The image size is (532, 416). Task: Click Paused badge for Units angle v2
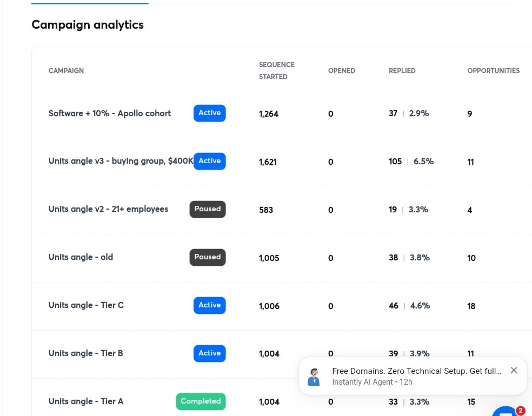pyautogui.click(x=207, y=209)
